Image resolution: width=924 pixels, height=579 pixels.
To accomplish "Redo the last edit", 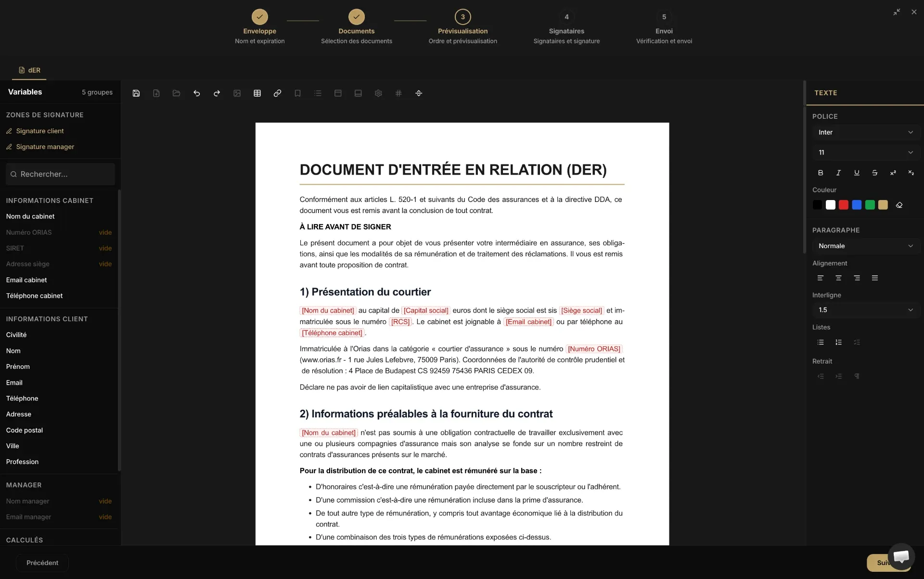I will click(217, 93).
